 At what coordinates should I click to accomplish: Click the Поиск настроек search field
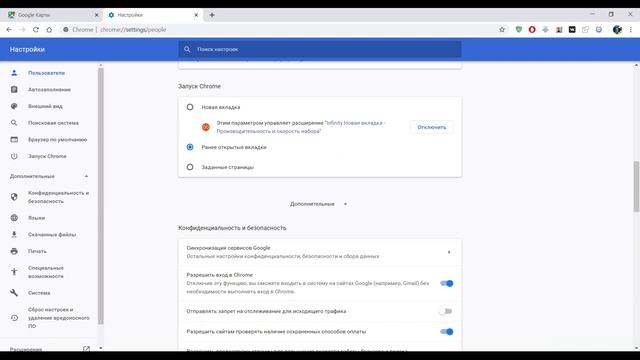point(320,49)
